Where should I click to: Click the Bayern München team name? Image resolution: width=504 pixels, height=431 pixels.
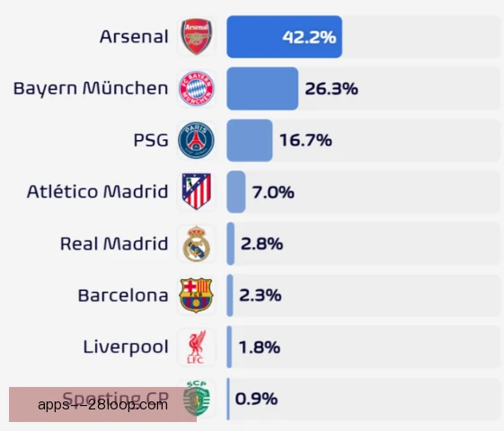coord(91,88)
